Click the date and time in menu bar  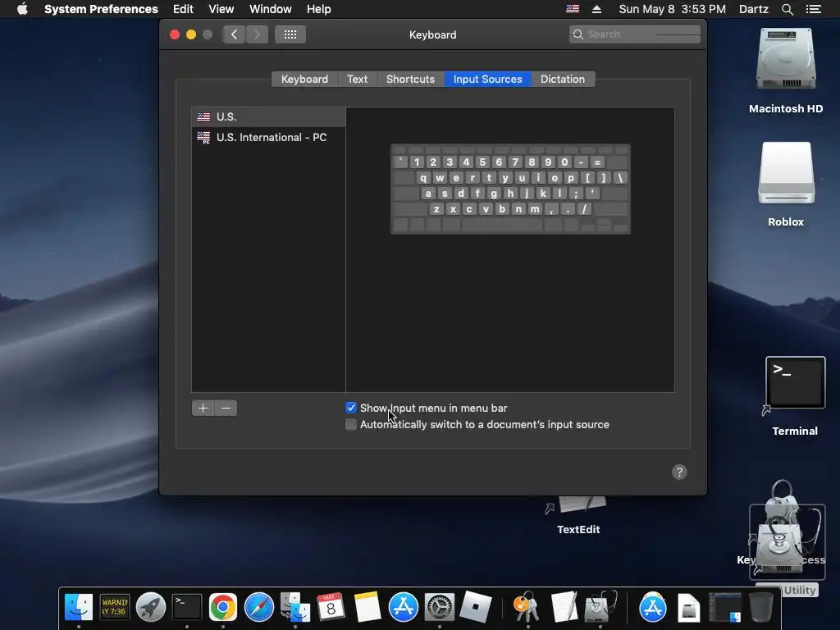[x=673, y=9]
